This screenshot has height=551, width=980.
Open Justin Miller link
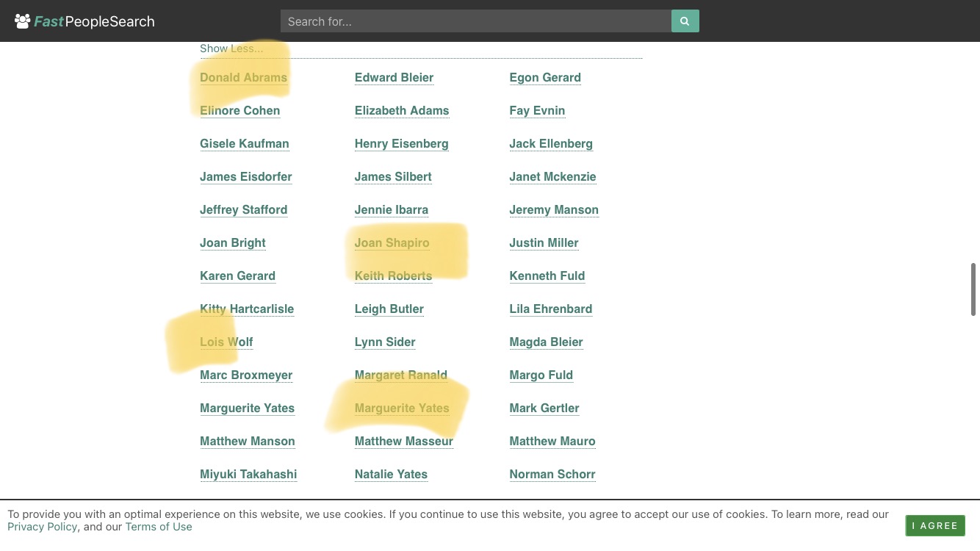coord(544,242)
